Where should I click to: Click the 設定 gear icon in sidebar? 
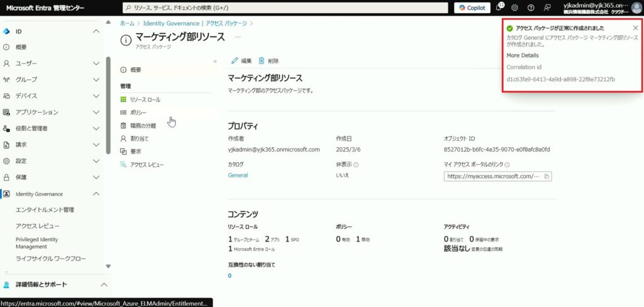click(x=6, y=161)
